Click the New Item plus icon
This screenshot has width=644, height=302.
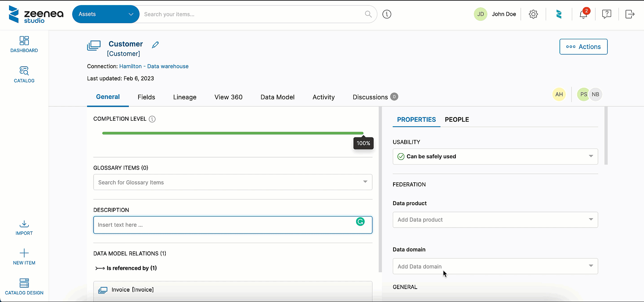click(x=24, y=254)
